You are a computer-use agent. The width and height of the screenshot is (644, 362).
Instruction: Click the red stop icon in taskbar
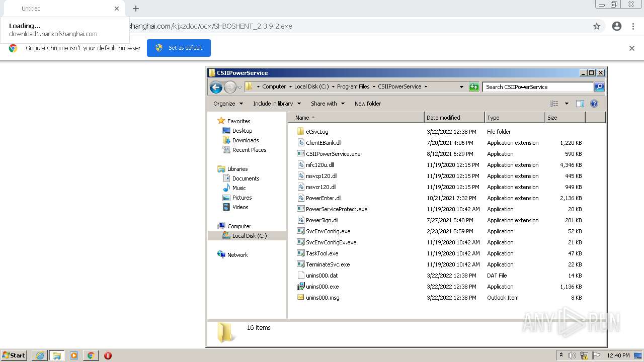108,355
